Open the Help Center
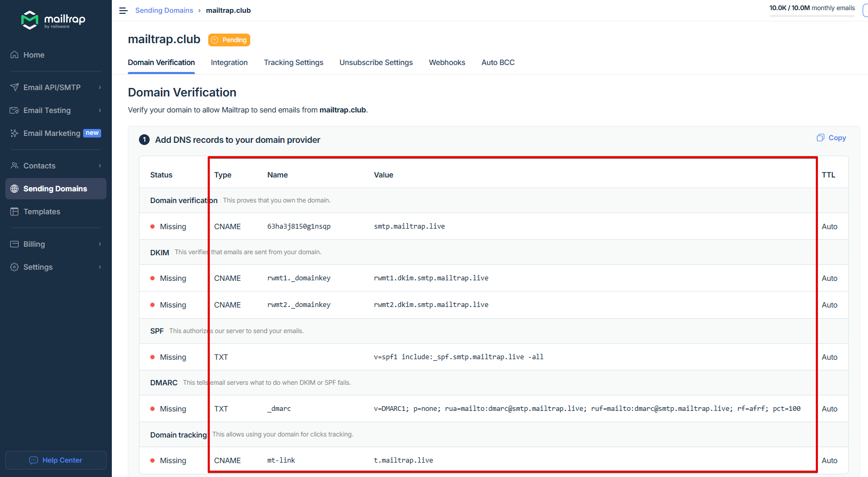 pyautogui.click(x=56, y=460)
